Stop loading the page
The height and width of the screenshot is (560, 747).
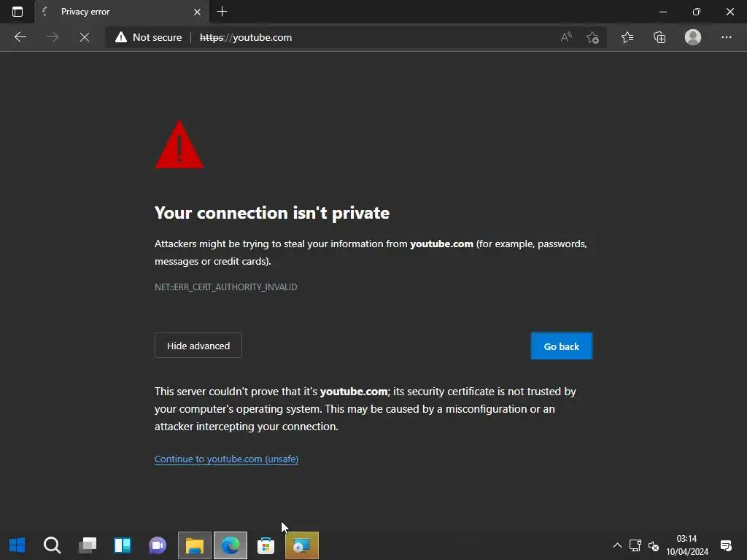tap(85, 37)
